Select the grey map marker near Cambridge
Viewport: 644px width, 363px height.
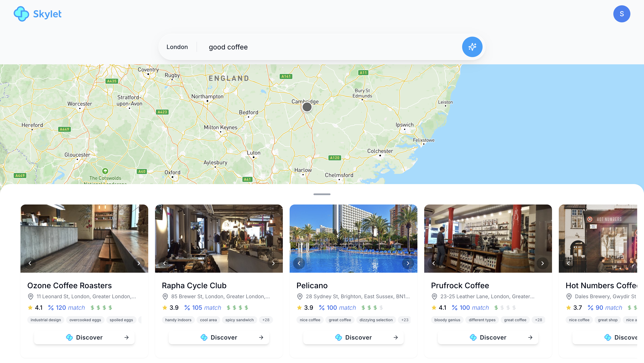307,107
